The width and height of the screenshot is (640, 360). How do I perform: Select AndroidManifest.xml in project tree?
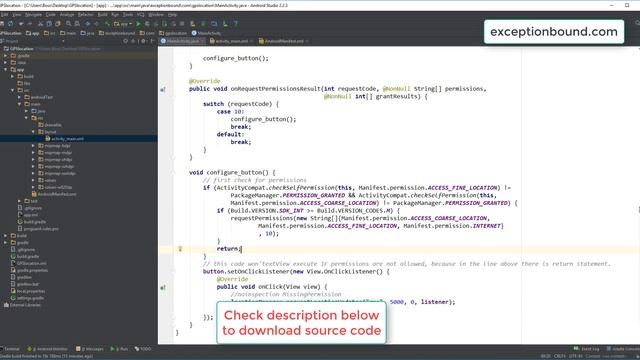click(57, 194)
